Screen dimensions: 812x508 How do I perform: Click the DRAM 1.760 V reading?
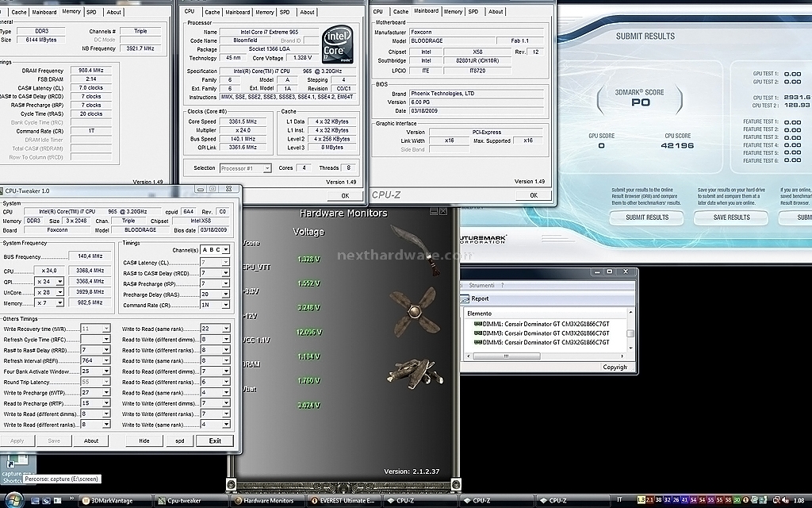point(308,381)
